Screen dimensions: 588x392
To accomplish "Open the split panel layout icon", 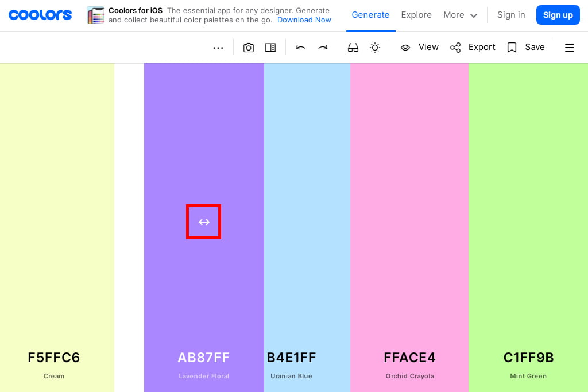I will 270,48.
